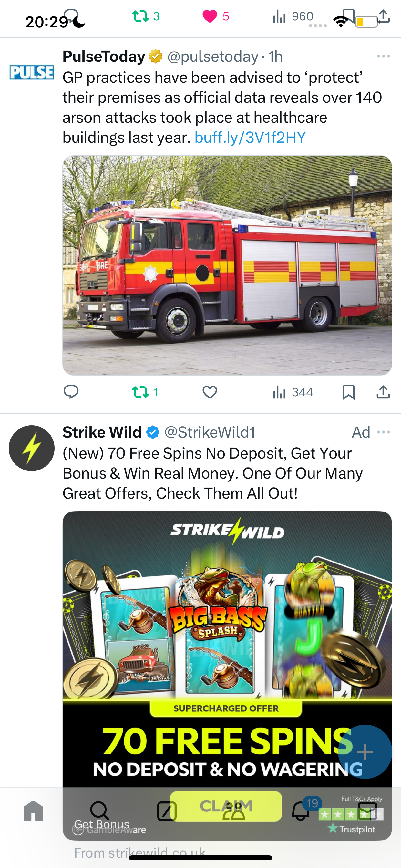401x868 pixels.
Task: Like the PulseToday post
Action: [210, 392]
